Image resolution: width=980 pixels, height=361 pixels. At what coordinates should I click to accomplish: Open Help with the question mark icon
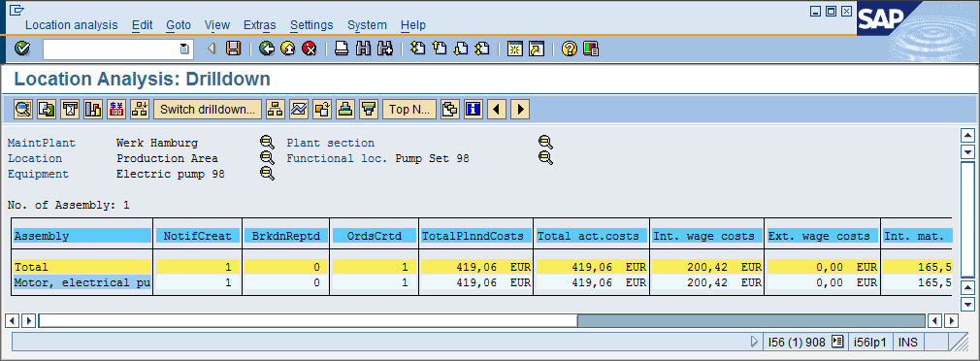[569, 49]
